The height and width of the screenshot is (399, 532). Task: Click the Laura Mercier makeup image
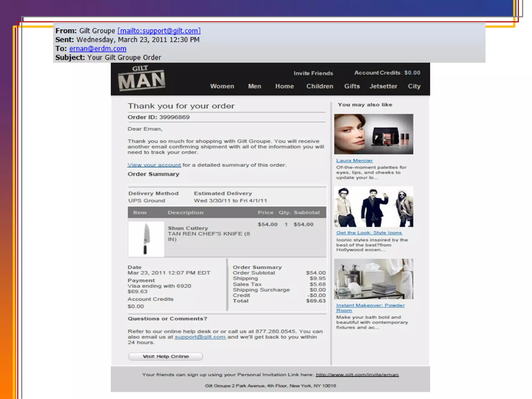pos(374,134)
